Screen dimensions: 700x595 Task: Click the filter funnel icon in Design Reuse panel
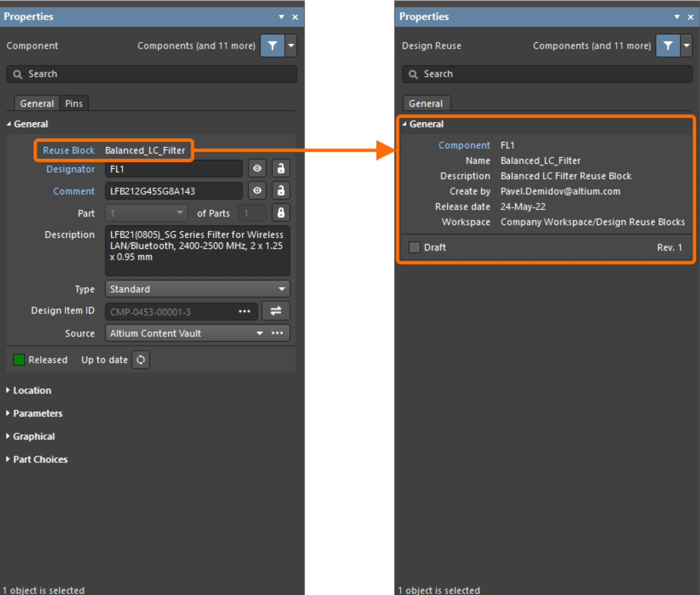(668, 45)
